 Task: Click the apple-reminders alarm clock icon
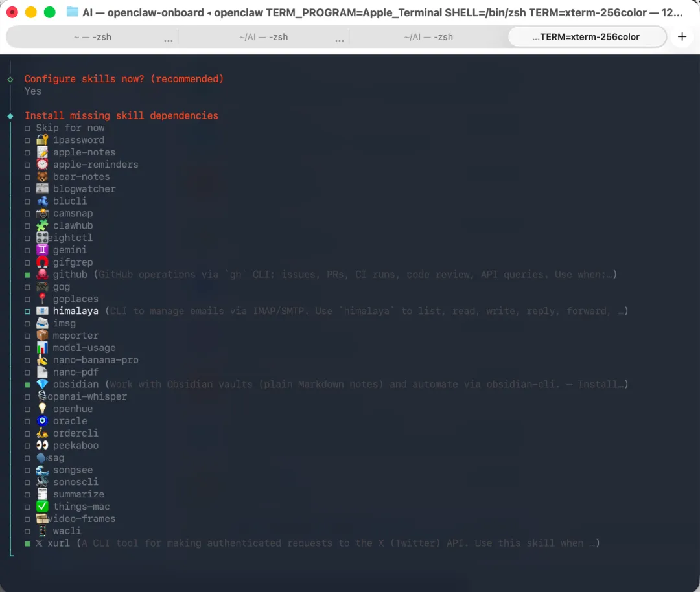point(42,164)
